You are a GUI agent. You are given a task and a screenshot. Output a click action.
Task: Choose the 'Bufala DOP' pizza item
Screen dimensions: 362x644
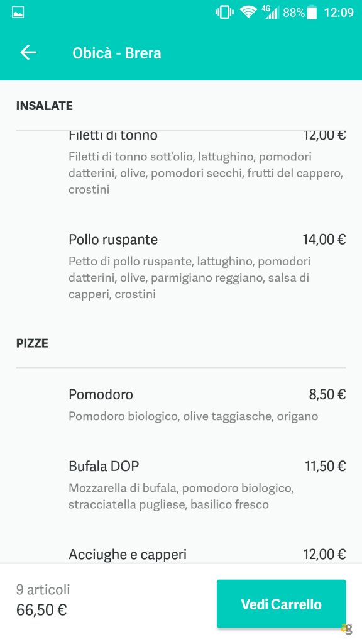[x=104, y=466]
